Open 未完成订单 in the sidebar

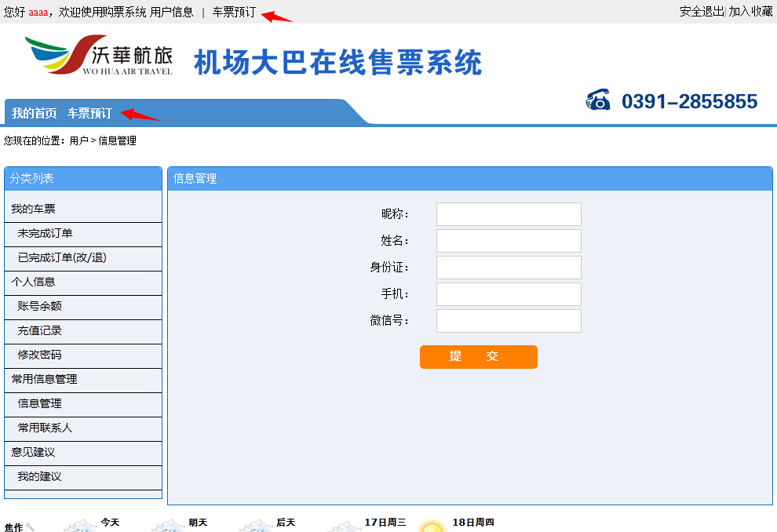46,234
